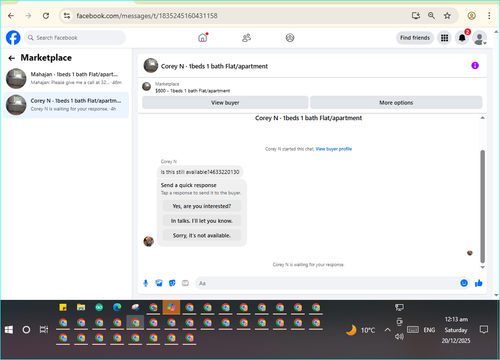
Task: Open Facebook notifications bell
Action: pos(462,38)
